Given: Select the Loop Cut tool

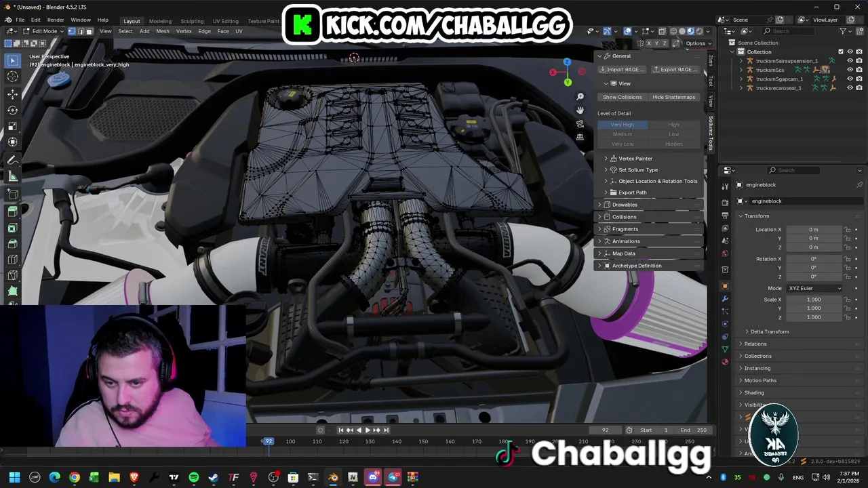Looking at the screenshot, I should point(12,260).
